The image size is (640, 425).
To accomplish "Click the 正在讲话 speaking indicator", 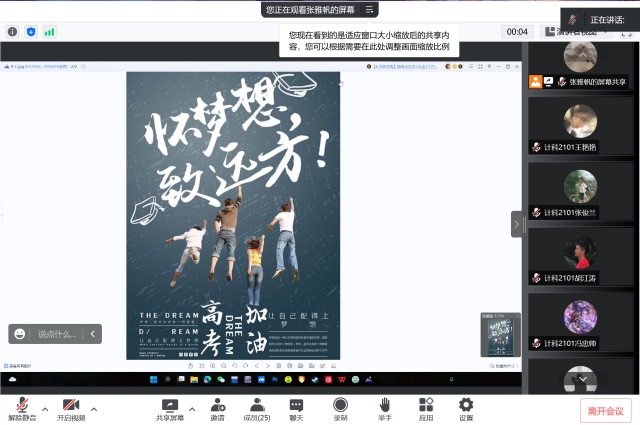I will click(x=601, y=20).
